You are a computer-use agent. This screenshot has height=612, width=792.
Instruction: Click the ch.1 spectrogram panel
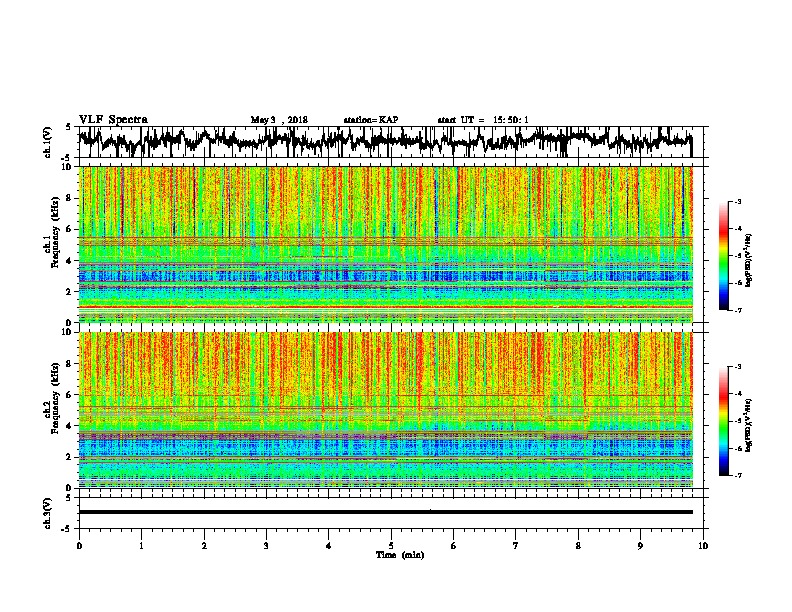click(x=386, y=244)
